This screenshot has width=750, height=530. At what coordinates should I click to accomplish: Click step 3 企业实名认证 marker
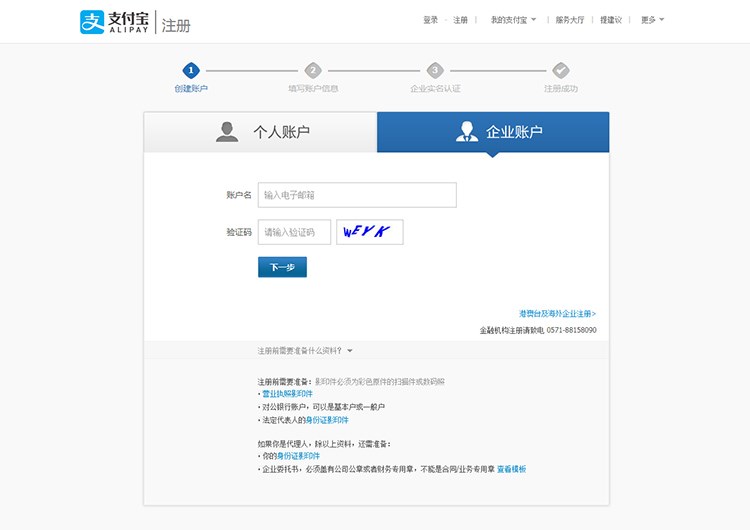pyautogui.click(x=435, y=71)
